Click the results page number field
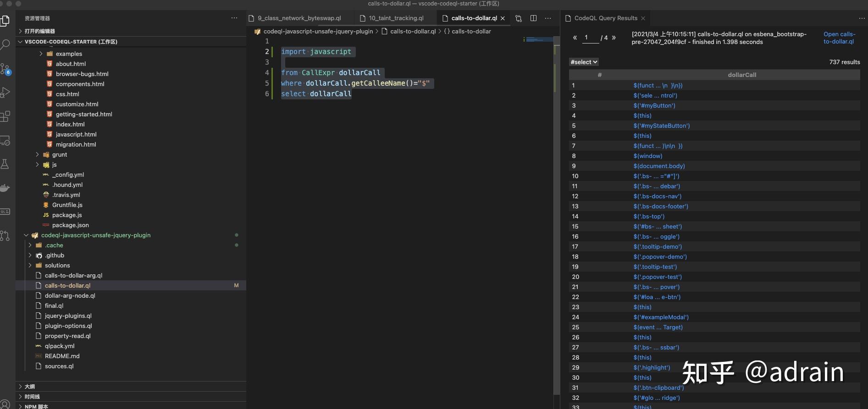Screen dimensions: 868x409 590,38
